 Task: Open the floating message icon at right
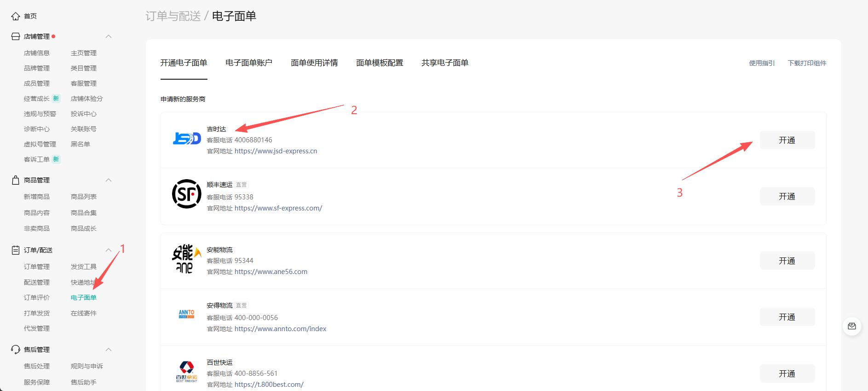(x=852, y=326)
